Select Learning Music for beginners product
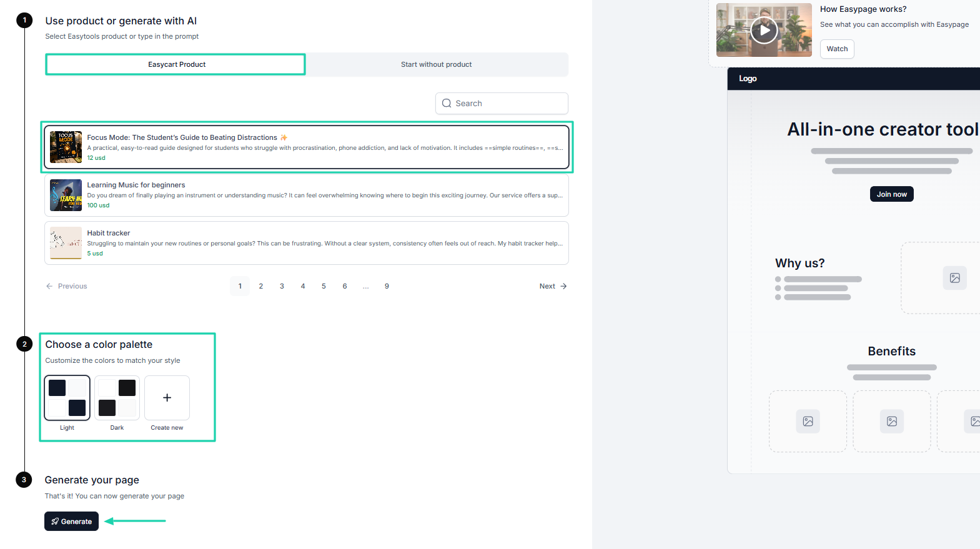Screen dimensions: 980x549 [307, 195]
